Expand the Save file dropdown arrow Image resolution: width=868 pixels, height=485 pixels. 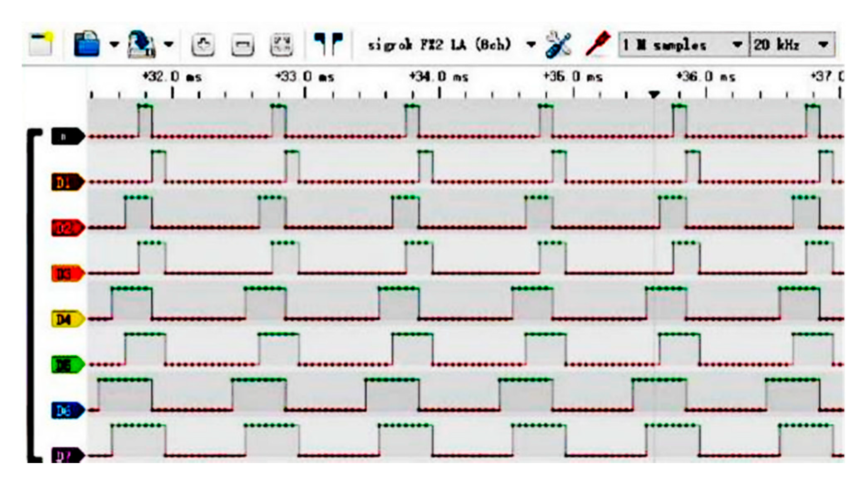(x=168, y=44)
